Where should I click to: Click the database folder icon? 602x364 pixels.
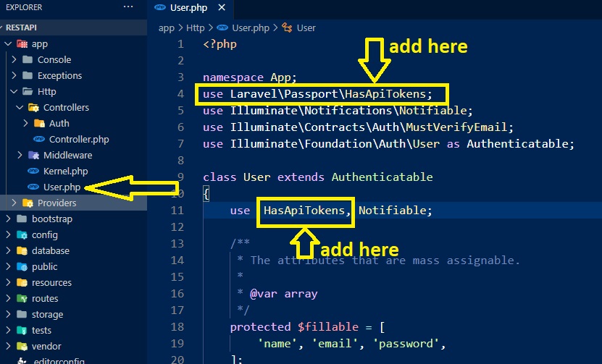pyautogui.click(x=22, y=251)
